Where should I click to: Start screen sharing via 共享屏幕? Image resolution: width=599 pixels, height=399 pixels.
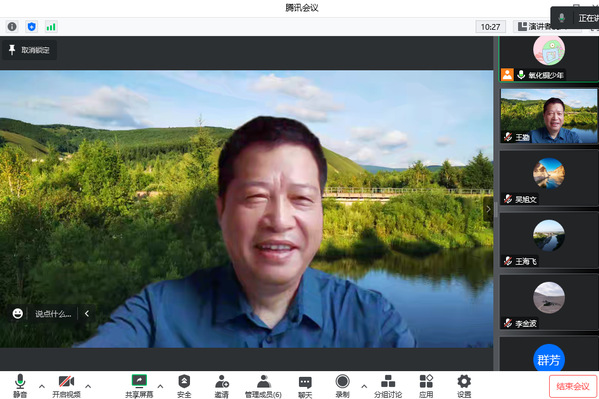pos(139,385)
